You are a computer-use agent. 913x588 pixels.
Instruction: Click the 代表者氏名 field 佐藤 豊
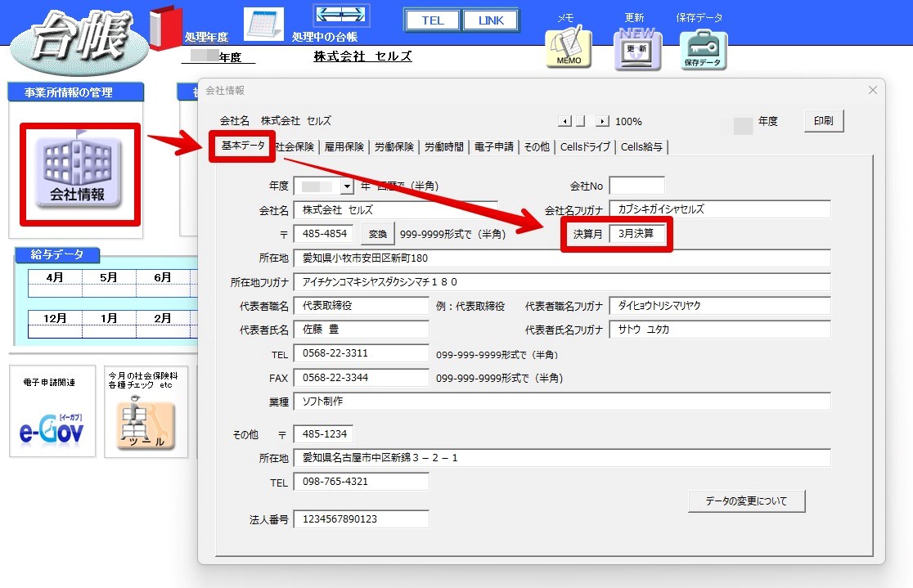(x=361, y=330)
